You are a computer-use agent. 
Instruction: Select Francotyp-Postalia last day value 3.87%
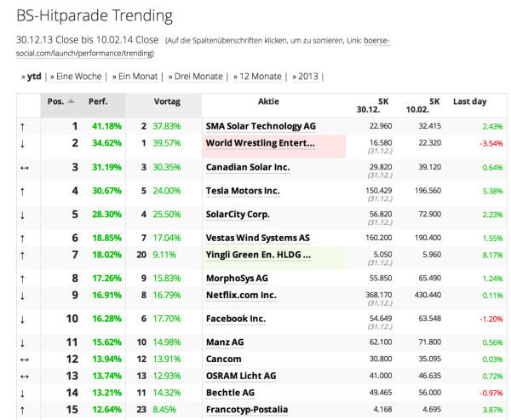pyautogui.click(x=492, y=410)
